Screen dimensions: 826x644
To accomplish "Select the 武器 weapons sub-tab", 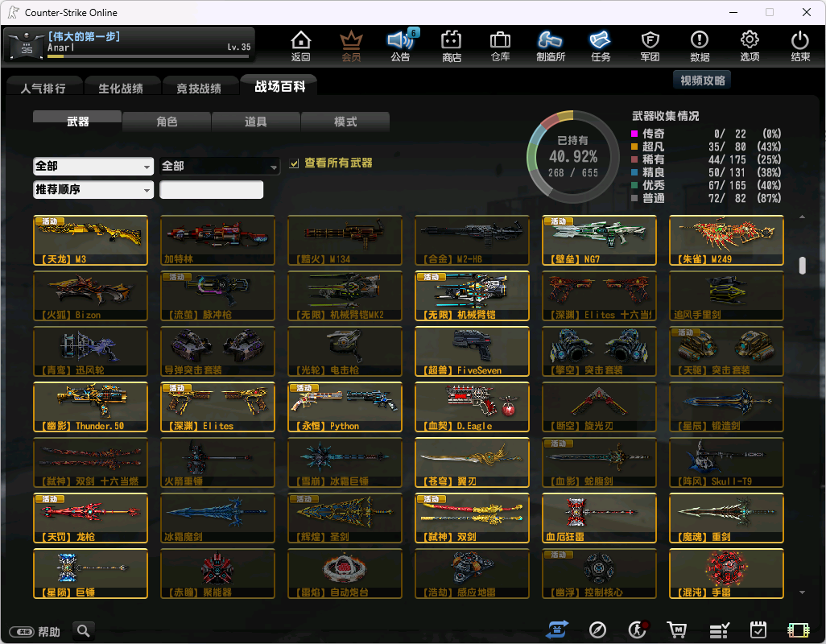I will pyautogui.click(x=77, y=121).
